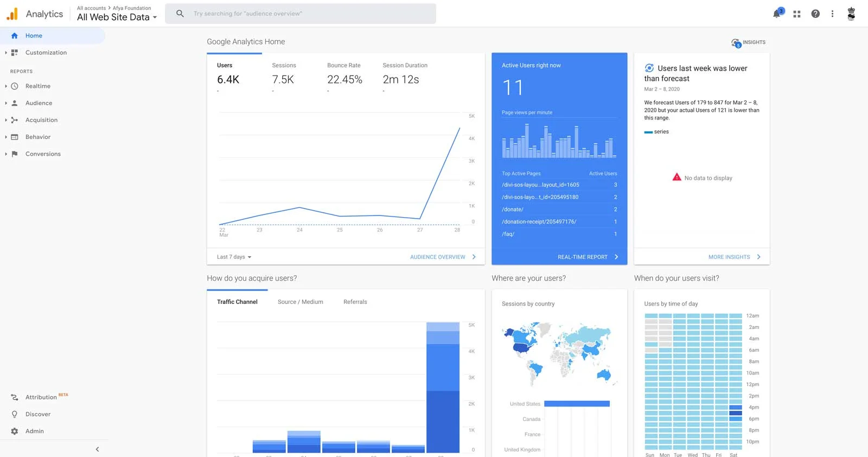Screen dimensions: 868x457
Task: Open the user account avatar
Action: 851,14
